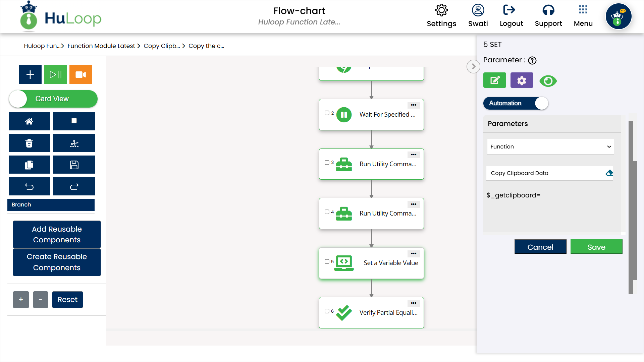Image resolution: width=644 pixels, height=362 pixels.
Task: Click the trash delete icon in the toolbox
Action: pos(29,143)
